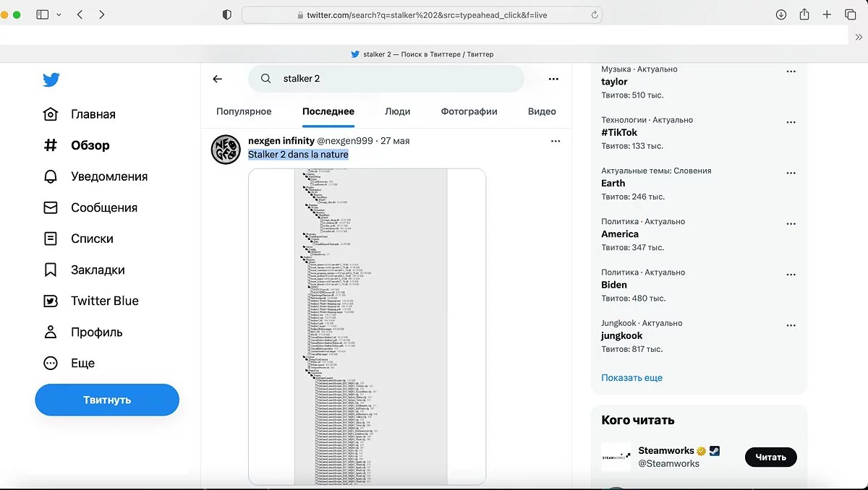Open the America trending topic
Image resolution: width=868 pixels, height=490 pixels.
(620, 233)
